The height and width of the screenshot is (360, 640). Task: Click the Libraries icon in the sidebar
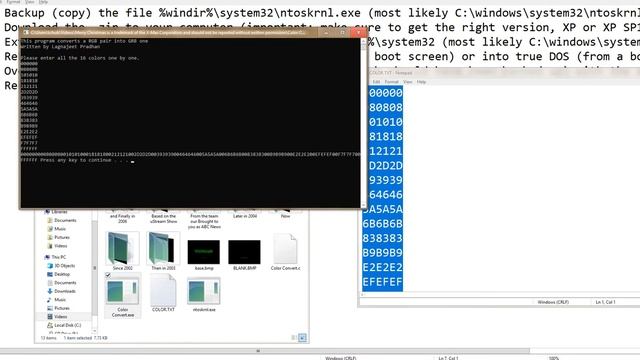click(47, 212)
